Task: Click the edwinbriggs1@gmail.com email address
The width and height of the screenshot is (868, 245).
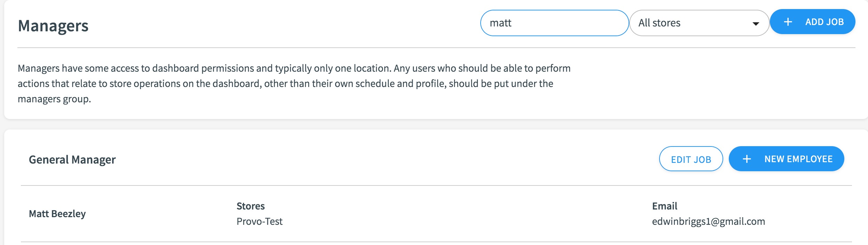Action: pos(708,221)
